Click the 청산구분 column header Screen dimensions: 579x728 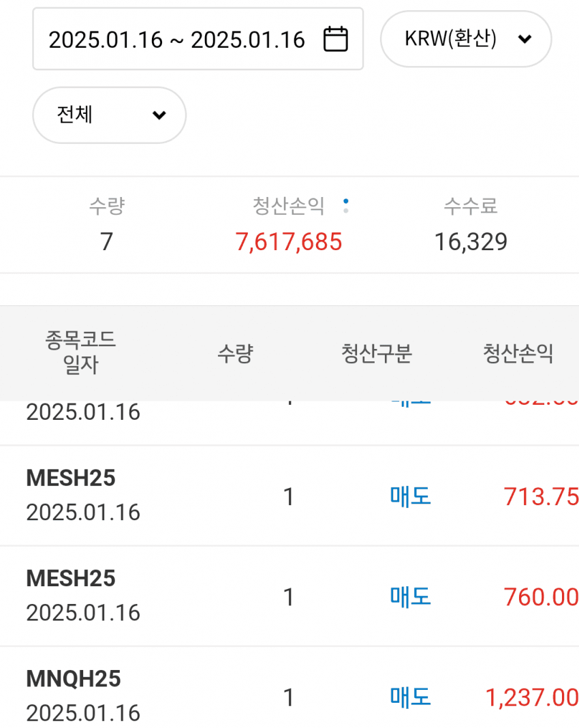click(377, 353)
